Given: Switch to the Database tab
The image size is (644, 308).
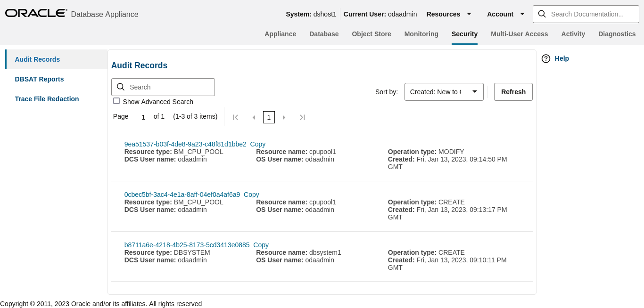Looking at the screenshot, I should point(324,34).
